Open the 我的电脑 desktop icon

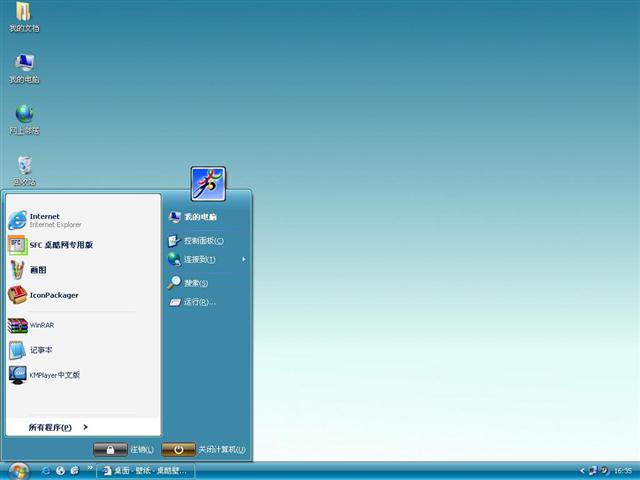(x=24, y=68)
